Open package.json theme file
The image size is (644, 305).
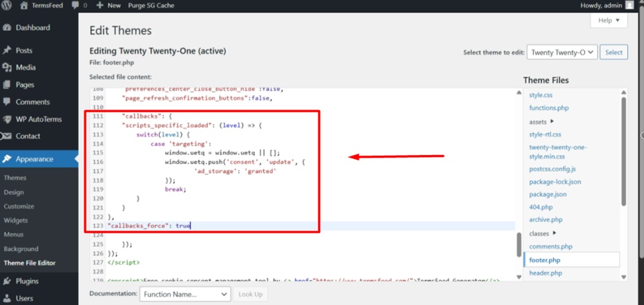[548, 194]
